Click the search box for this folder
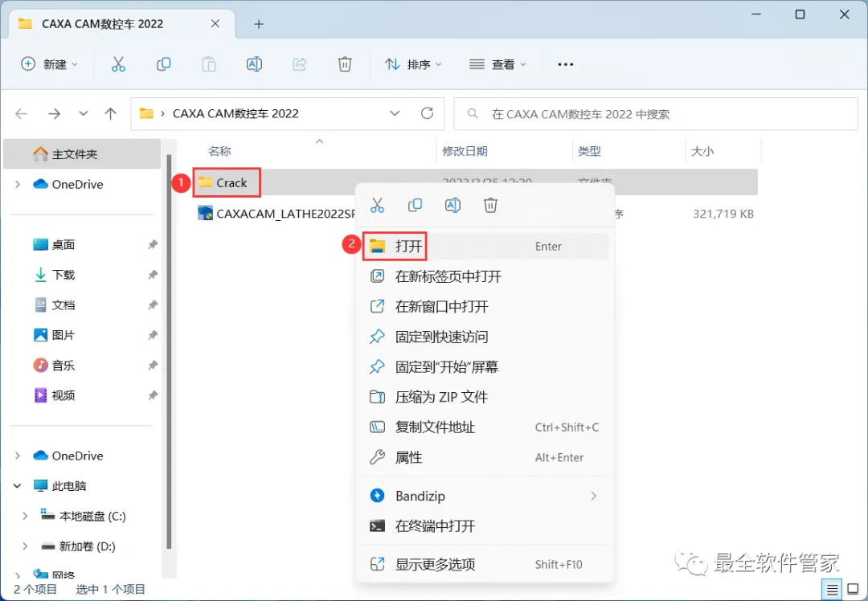Screen dimensions: 868x601 coord(656,114)
